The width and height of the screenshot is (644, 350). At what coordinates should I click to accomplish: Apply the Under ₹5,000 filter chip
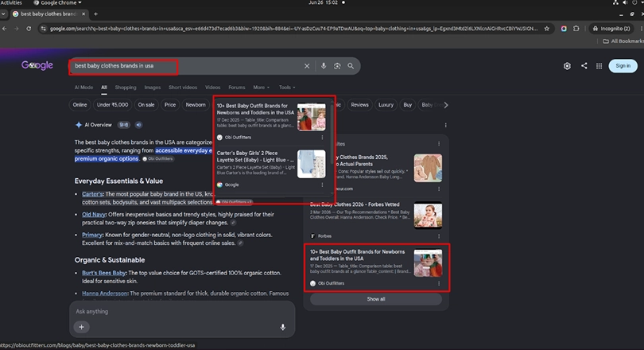pyautogui.click(x=113, y=105)
